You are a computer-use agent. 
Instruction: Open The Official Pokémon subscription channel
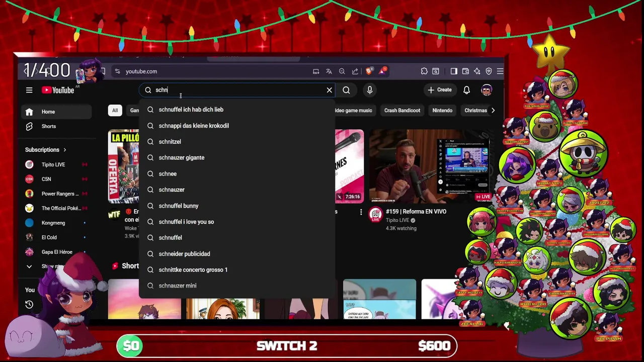[56, 208]
